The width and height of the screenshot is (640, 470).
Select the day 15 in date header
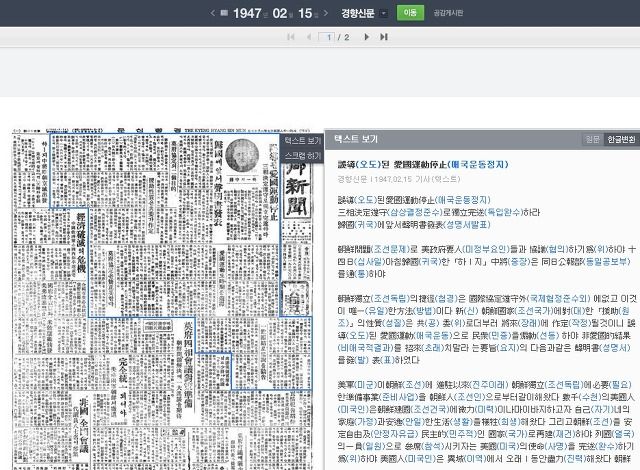[305, 13]
